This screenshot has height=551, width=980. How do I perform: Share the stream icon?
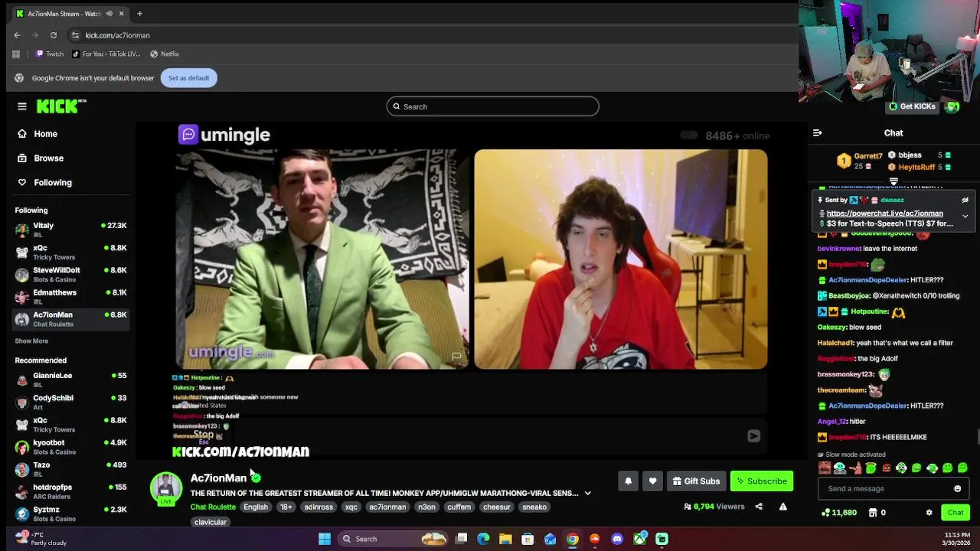pyautogui.click(x=759, y=507)
